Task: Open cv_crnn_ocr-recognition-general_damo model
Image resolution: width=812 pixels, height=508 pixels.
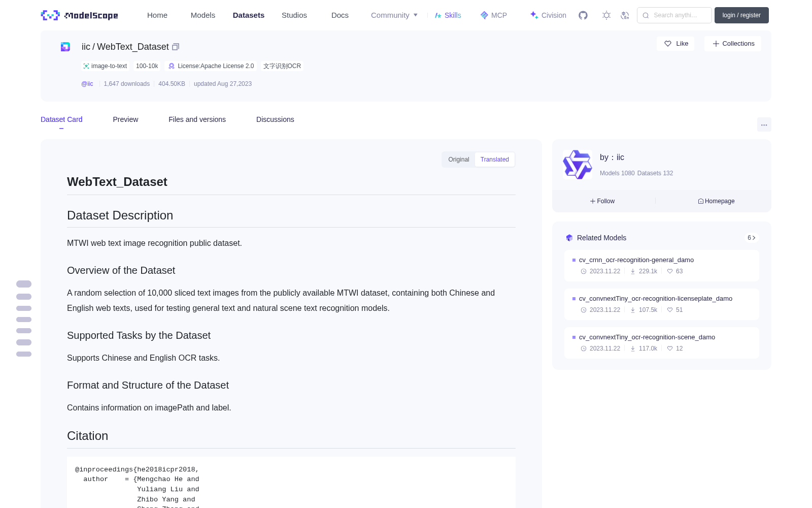Action: pos(636,260)
